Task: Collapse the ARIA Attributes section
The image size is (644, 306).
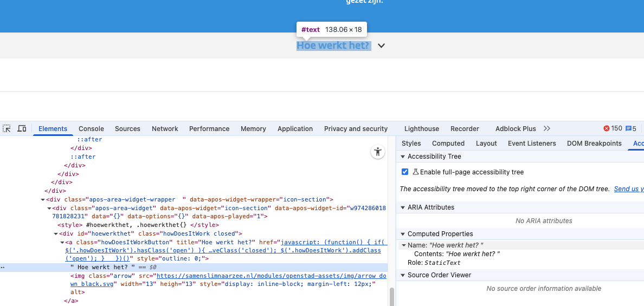Action: [x=403, y=207]
